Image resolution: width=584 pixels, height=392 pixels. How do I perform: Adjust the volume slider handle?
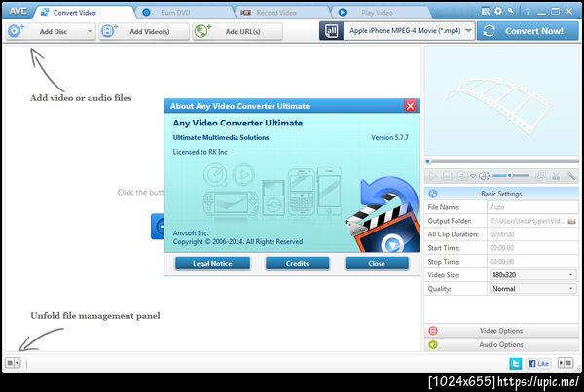[x=510, y=175]
